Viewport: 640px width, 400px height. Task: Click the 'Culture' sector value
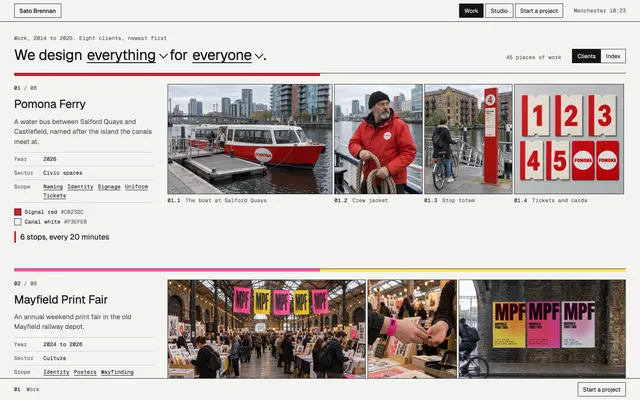(54, 358)
